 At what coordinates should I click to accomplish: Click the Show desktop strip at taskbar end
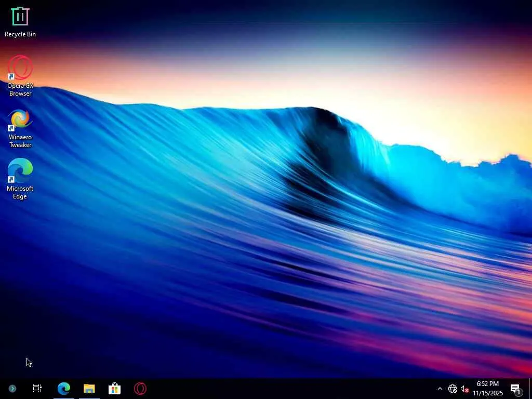coord(530,389)
